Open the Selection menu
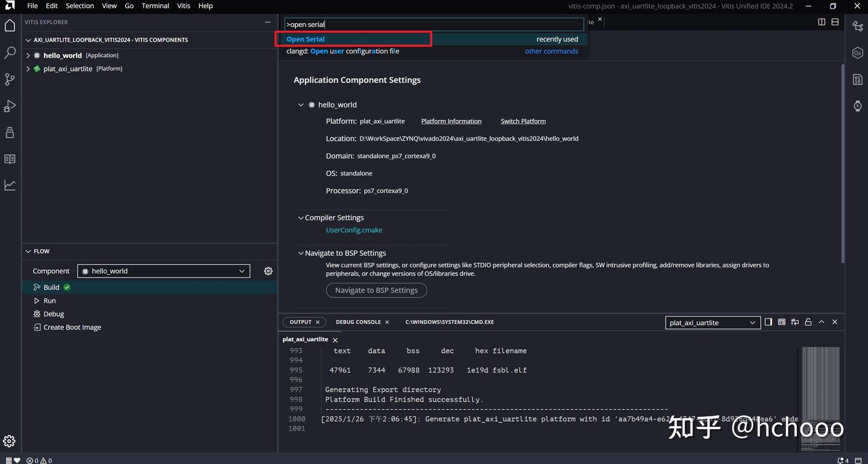 80,5
